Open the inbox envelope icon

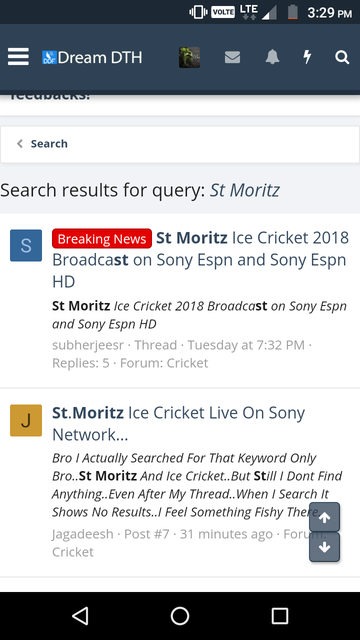click(x=232, y=58)
